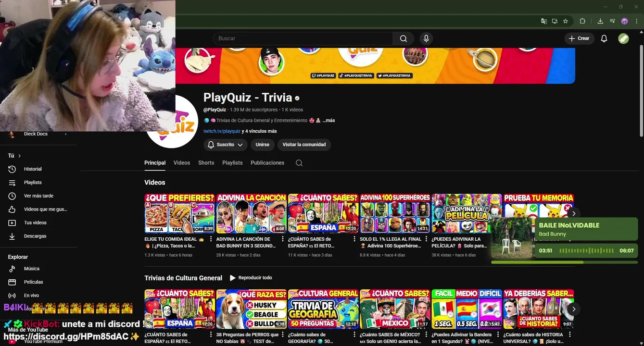The image size is (644, 346).
Task: Click the browser translate page icon
Action: [544, 21]
